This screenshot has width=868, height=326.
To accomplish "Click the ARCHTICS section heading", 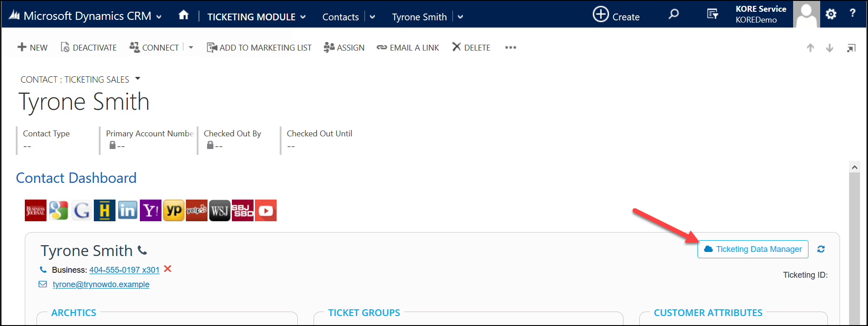I will pyautogui.click(x=74, y=312).
